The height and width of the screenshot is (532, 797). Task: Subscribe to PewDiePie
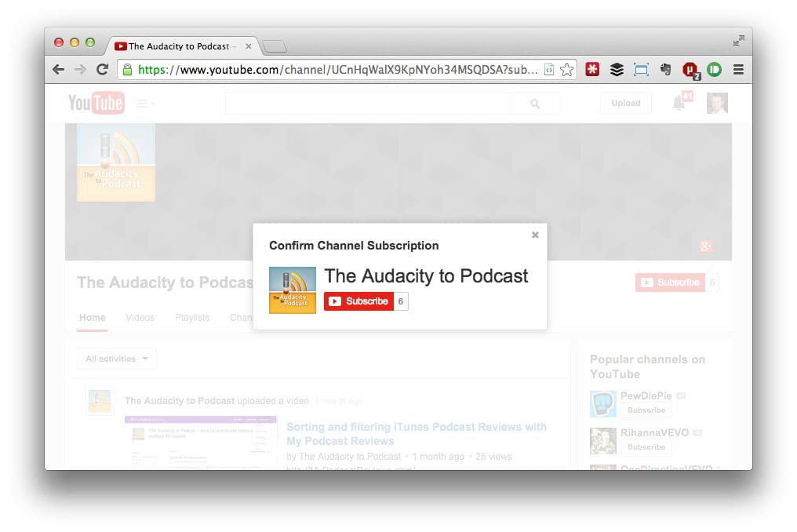pos(646,410)
